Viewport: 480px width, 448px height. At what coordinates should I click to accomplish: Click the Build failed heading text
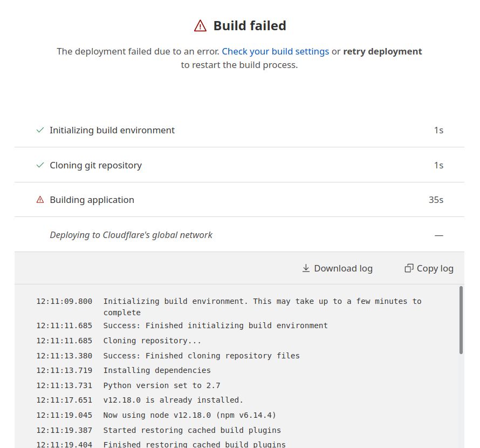[250, 26]
